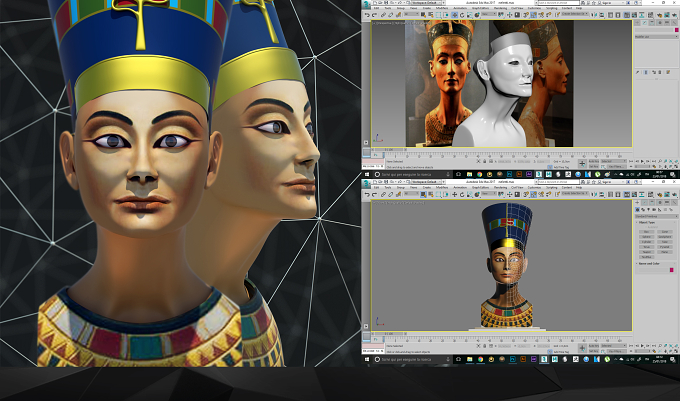Image resolution: width=680 pixels, height=401 pixels.
Task: Click Select and Move in upper 3ds Max window
Action: pos(454,15)
